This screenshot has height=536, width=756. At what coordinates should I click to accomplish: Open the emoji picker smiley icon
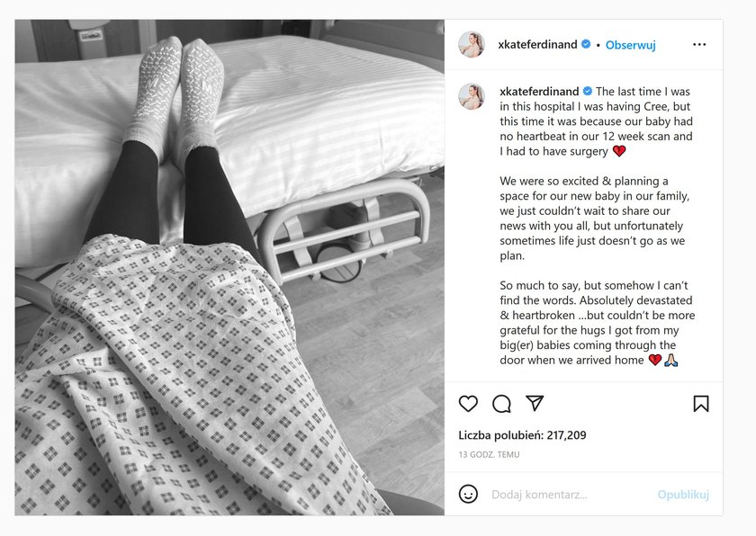pos(468,494)
